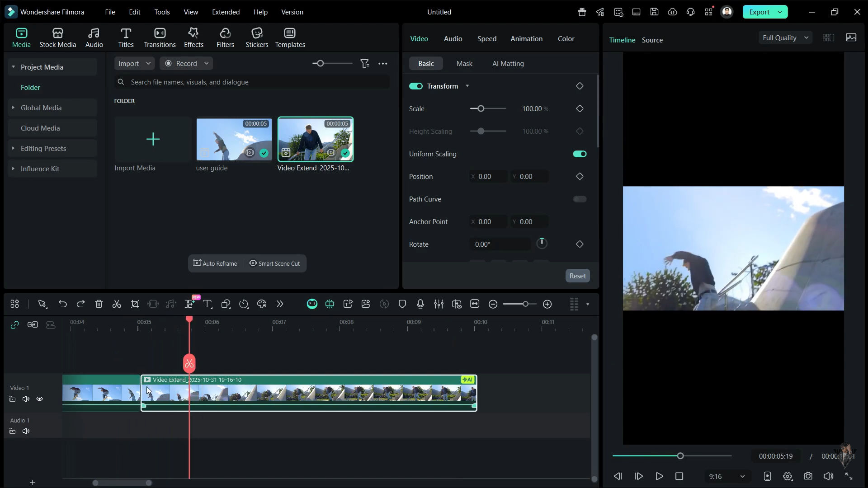868x488 pixels.
Task: Click the Reset button
Action: 577,276
